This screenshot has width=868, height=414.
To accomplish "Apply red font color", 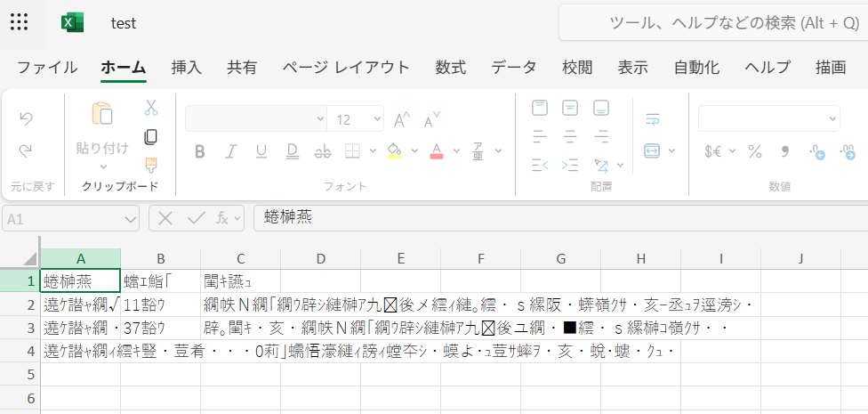I will tap(437, 150).
